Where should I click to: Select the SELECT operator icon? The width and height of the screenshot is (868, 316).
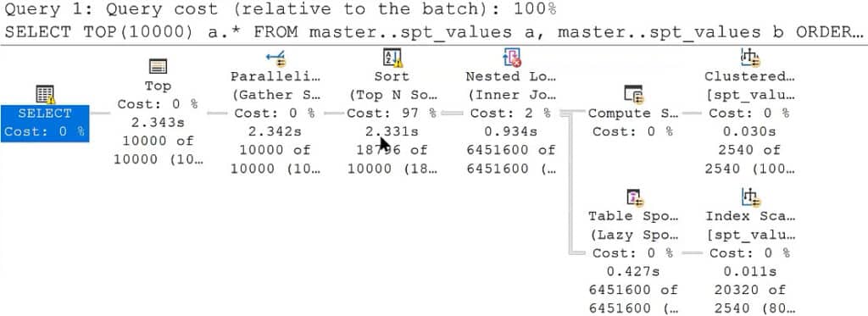tap(45, 93)
